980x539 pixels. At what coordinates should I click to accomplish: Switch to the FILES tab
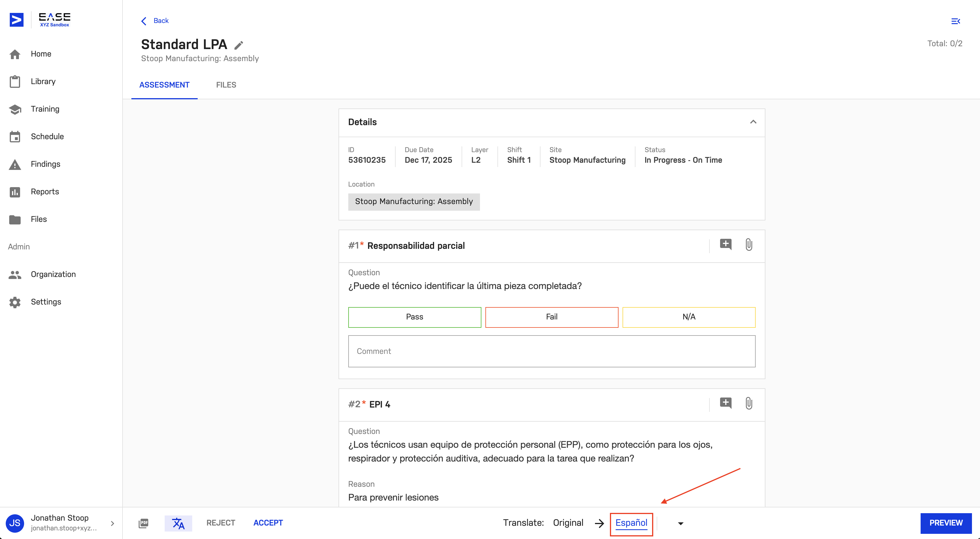226,85
